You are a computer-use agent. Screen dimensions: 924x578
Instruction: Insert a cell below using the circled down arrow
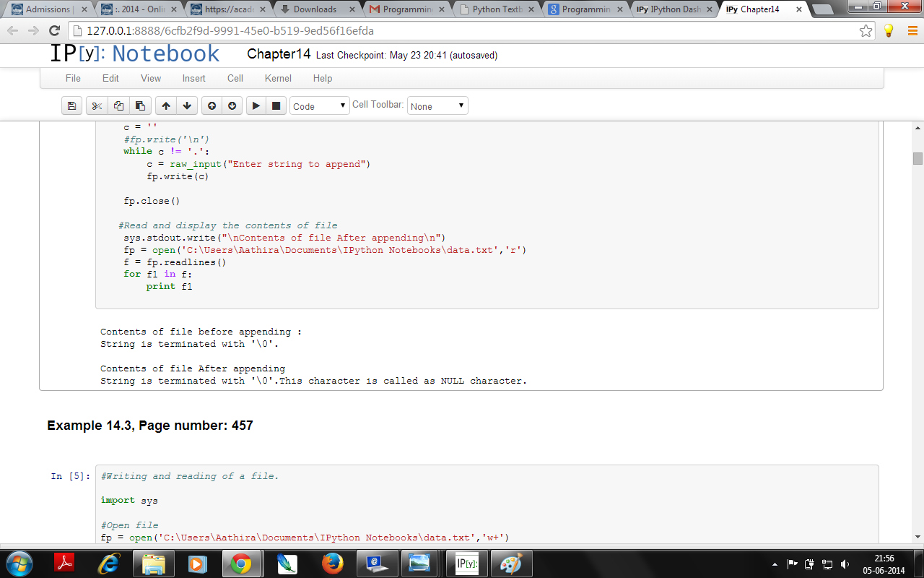tap(232, 106)
